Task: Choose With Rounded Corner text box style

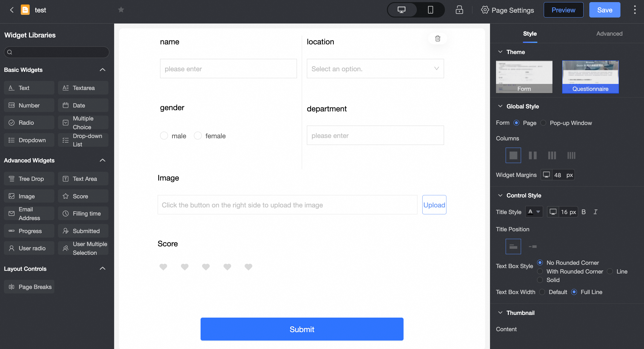Action: 540,271
